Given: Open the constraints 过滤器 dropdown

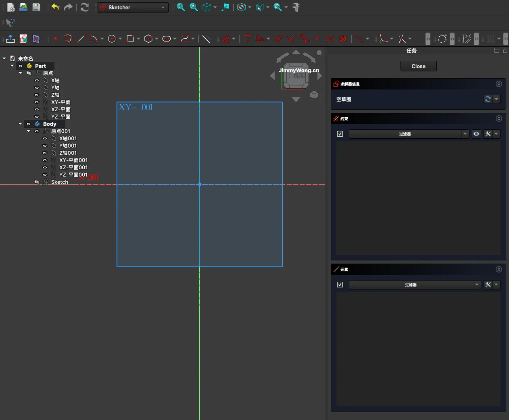Looking at the screenshot, I should point(465,134).
